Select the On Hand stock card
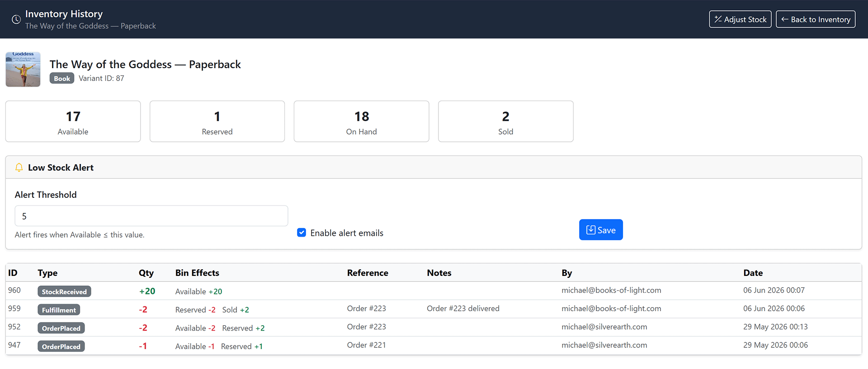868x369 pixels. [x=362, y=121]
